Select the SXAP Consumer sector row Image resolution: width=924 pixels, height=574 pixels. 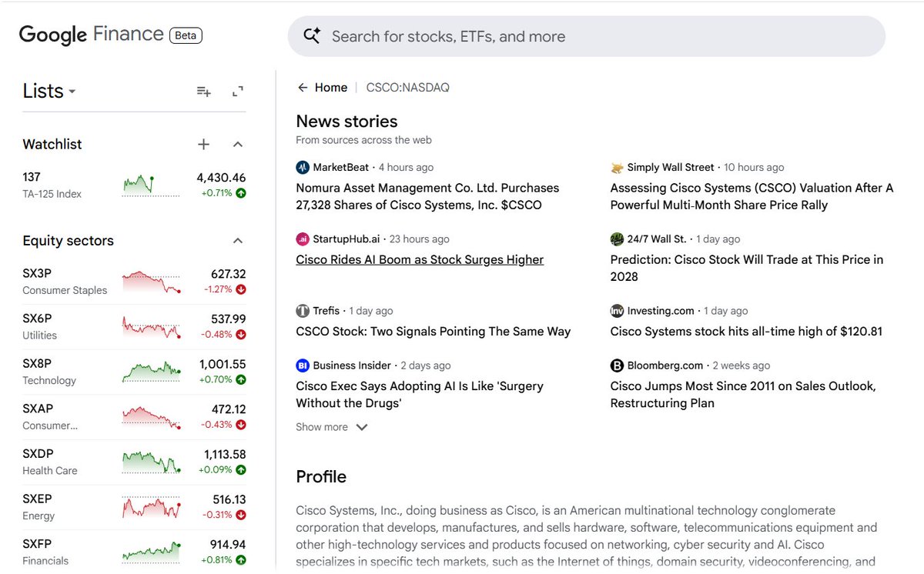[x=134, y=417]
